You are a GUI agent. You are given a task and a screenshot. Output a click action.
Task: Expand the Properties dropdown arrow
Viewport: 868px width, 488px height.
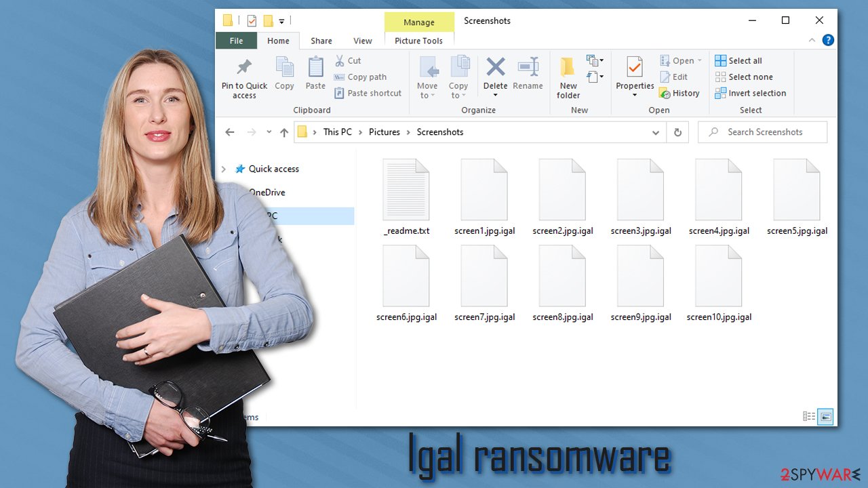635,95
